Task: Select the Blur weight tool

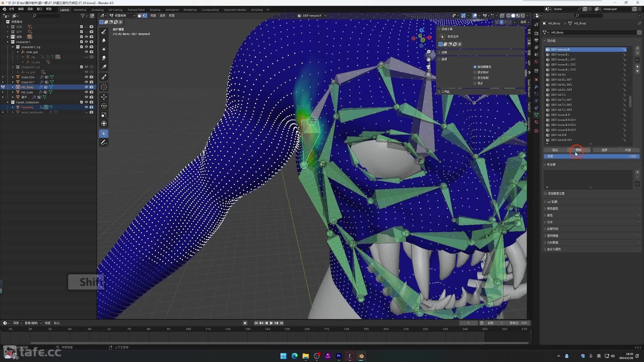Action: [x=104, y=40]
